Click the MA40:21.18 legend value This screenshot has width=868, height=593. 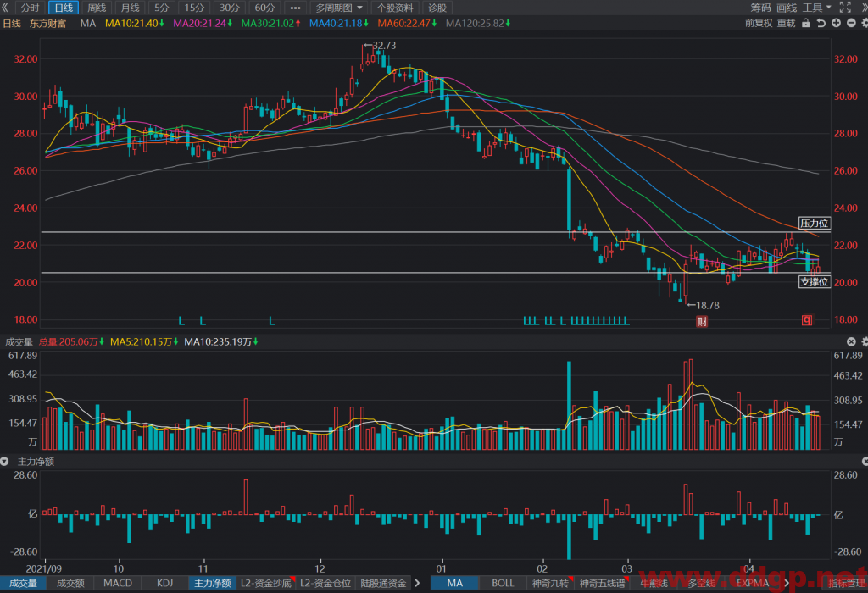click(x=339, y=23)
